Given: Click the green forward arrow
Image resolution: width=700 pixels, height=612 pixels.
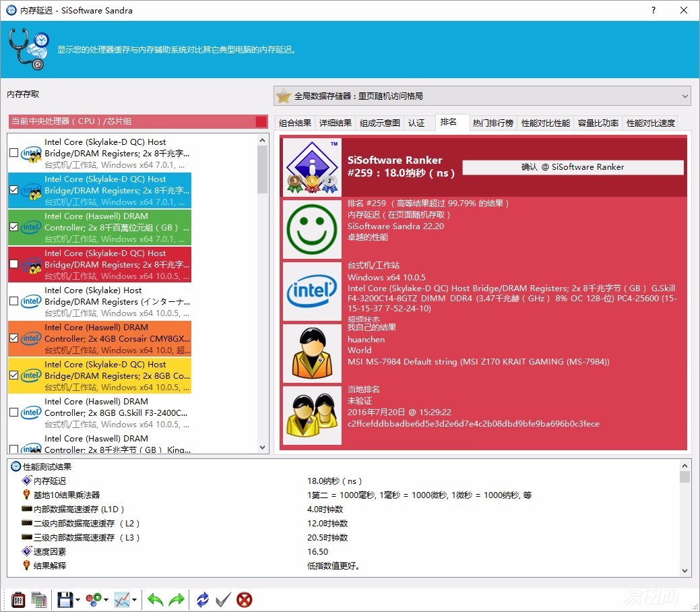Looking at the screenshot, I should click(177, 599).
